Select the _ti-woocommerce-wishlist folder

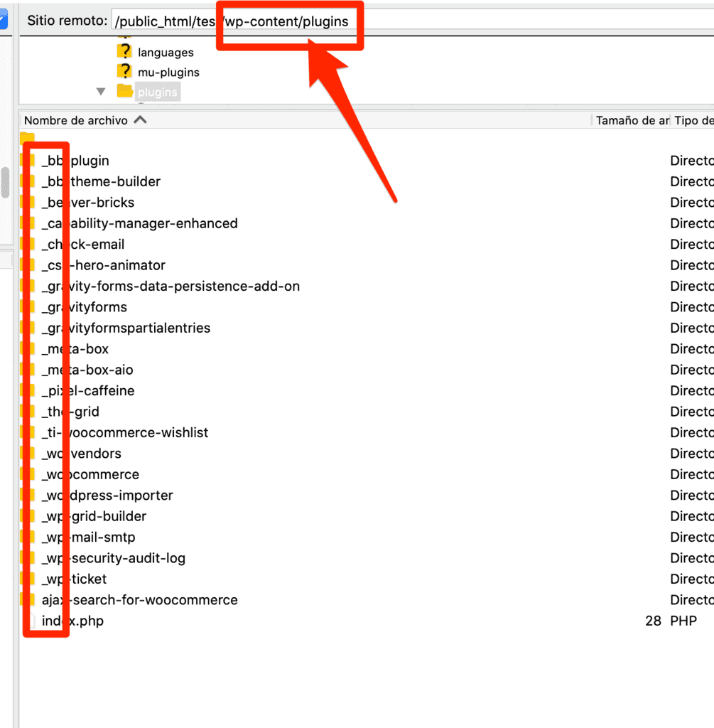125,432
